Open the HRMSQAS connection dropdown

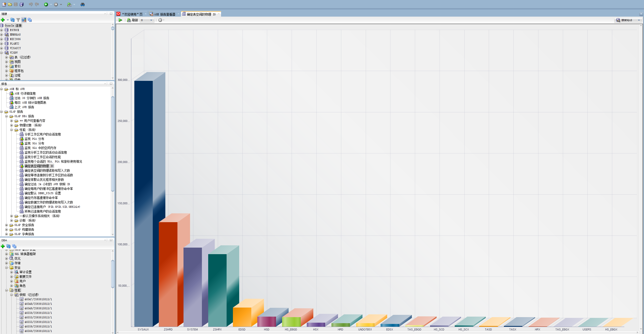point(638,20)
